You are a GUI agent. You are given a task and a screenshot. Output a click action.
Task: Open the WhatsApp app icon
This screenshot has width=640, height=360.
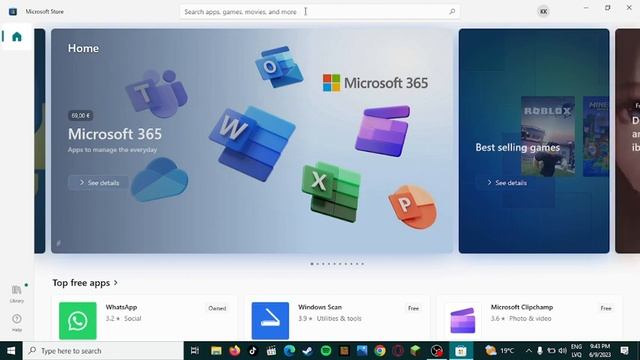point(78,321)
